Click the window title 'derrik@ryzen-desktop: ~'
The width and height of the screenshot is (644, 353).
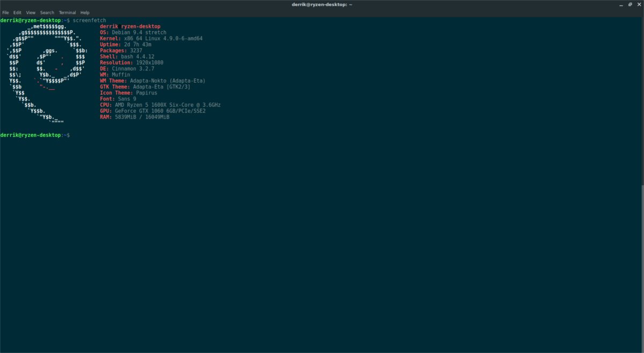pyautogui.click(x=322, y=4)
